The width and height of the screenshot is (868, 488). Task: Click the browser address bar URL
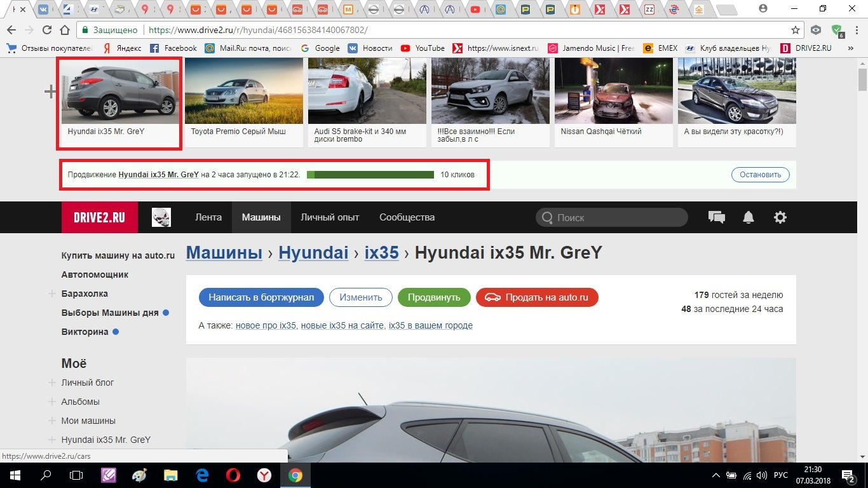(x=257, y=30)
